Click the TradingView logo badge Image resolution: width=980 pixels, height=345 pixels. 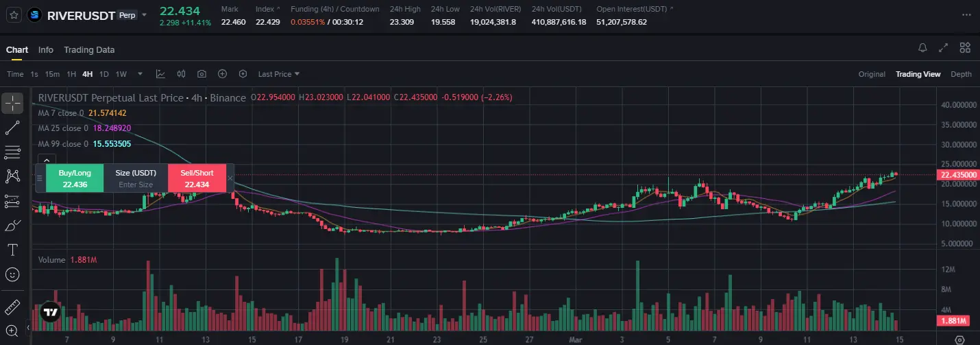49,311
